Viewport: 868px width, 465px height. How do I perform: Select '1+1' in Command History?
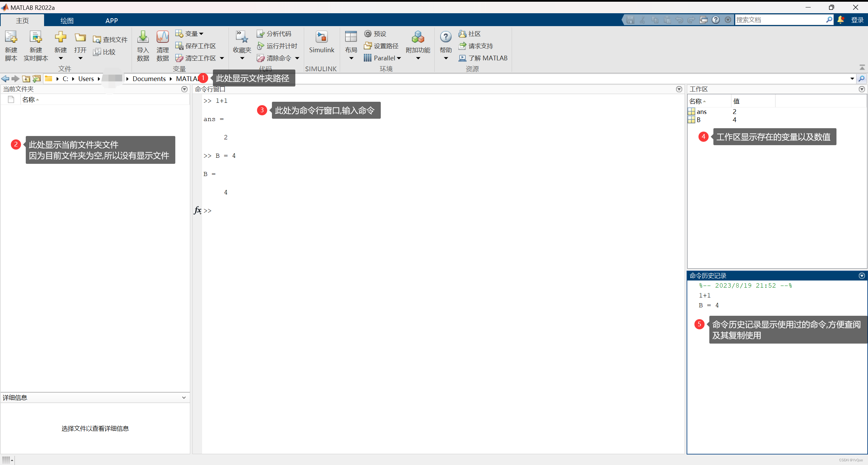(x=705, y=295)
